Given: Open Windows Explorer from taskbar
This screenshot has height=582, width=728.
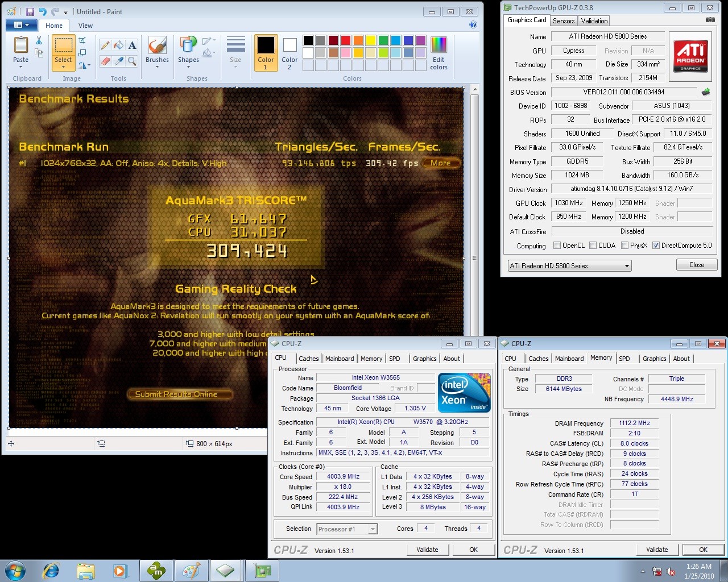Looking at the screenshot, I should [x=86, y=571].
